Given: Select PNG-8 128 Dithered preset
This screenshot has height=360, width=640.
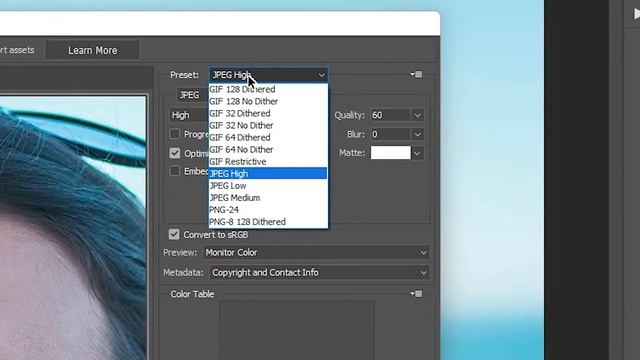Looking at the screenshot, I should pyautogui.click(x=268, y=222).
